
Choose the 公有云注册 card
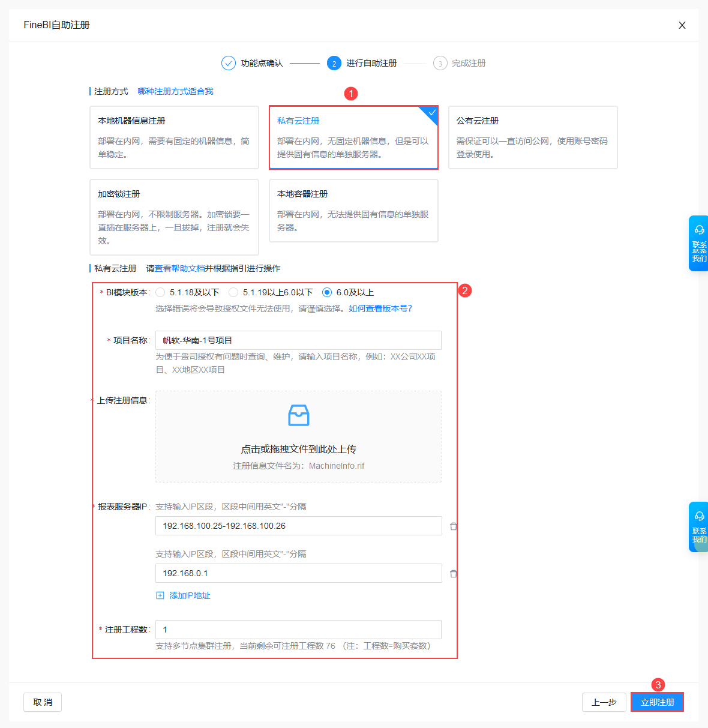533,137
